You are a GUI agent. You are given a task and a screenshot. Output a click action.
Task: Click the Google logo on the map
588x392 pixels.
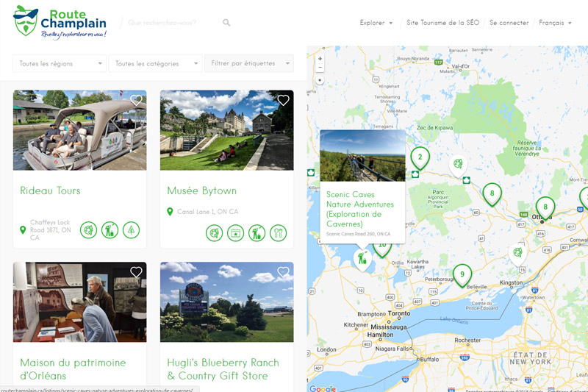(323, 388)
